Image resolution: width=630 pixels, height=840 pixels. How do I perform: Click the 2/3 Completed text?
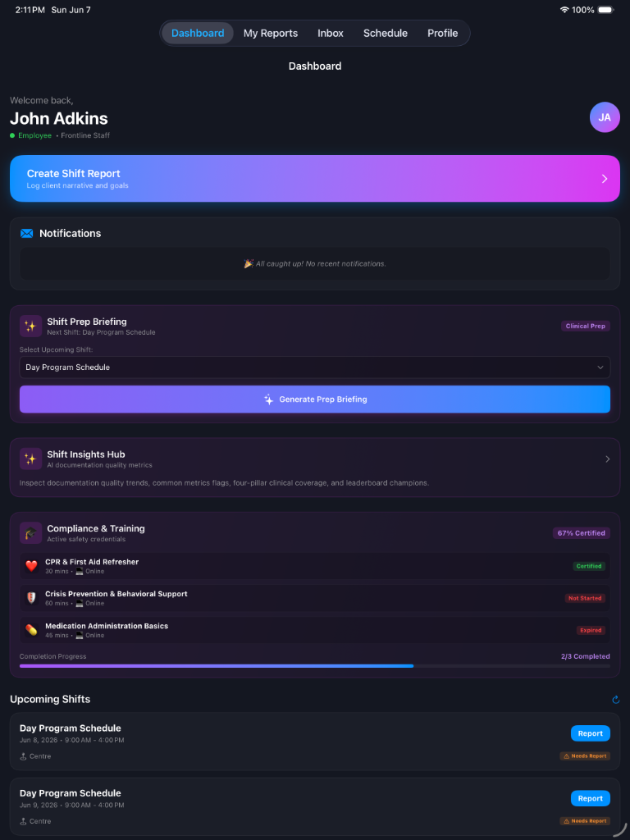[586, 656]
